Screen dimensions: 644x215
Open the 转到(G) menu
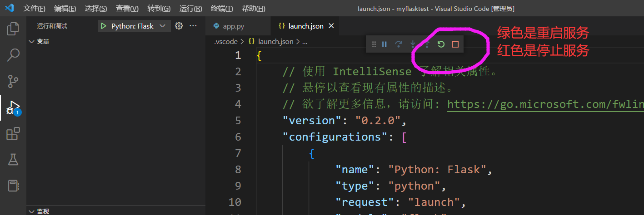pos(159,9)
